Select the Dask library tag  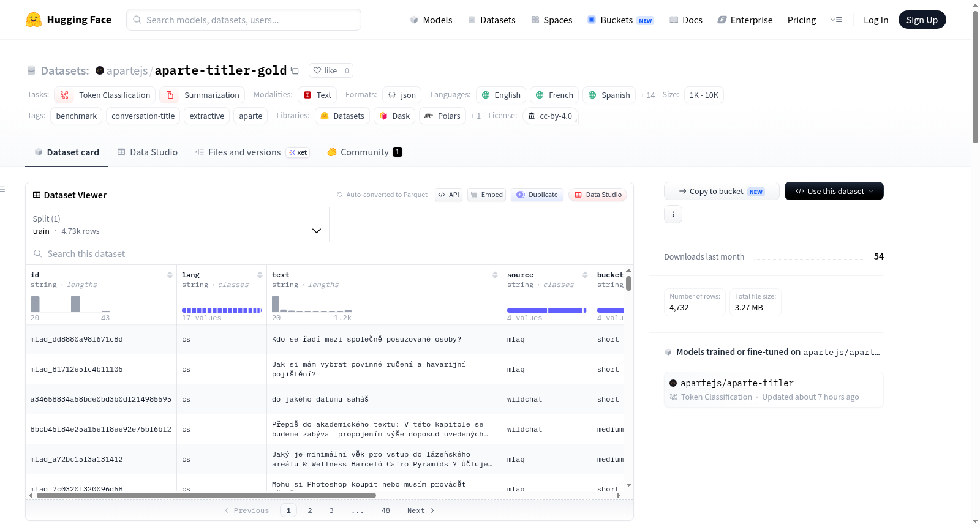(394, 116)
